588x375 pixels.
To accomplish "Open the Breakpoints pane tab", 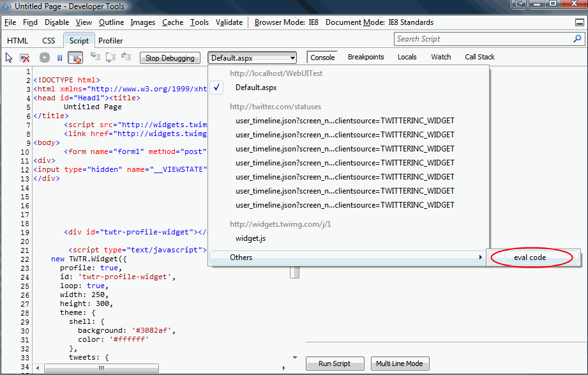I will pos(366,57).
